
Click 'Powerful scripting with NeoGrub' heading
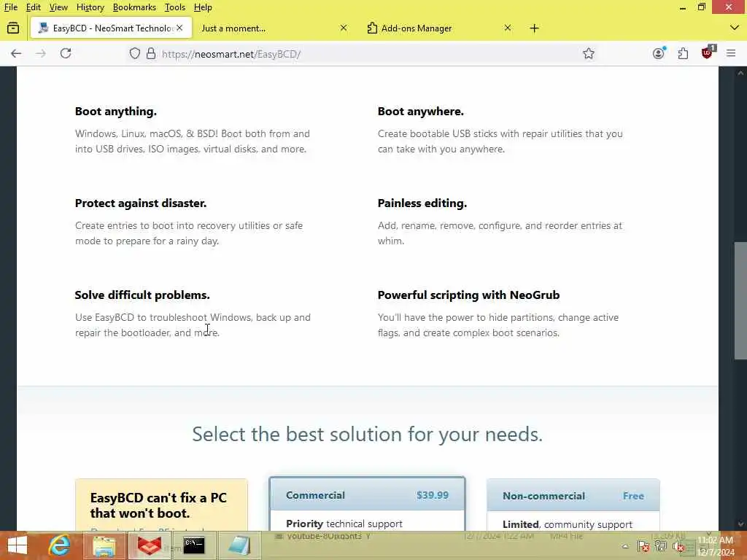[x=468, y=295]
